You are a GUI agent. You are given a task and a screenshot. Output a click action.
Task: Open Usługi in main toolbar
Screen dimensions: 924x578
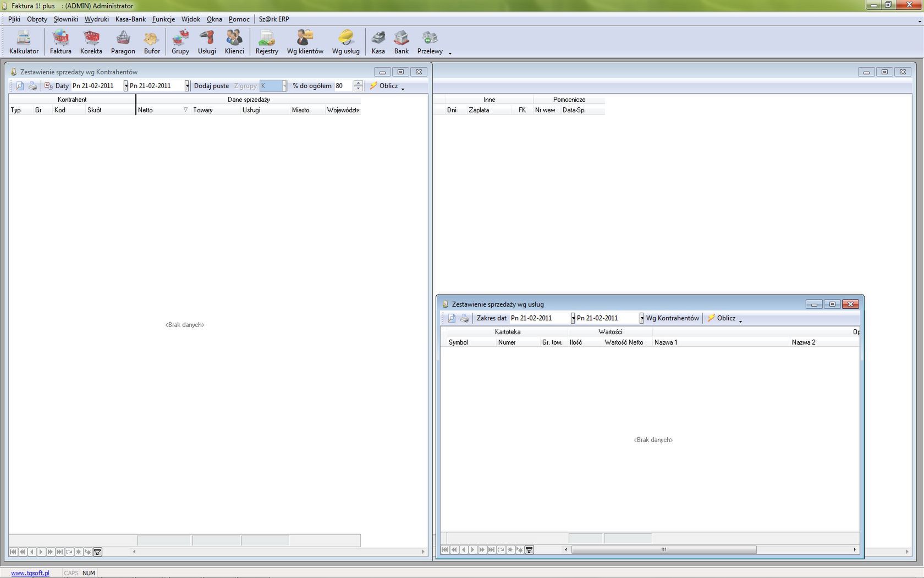coord(207,42)
